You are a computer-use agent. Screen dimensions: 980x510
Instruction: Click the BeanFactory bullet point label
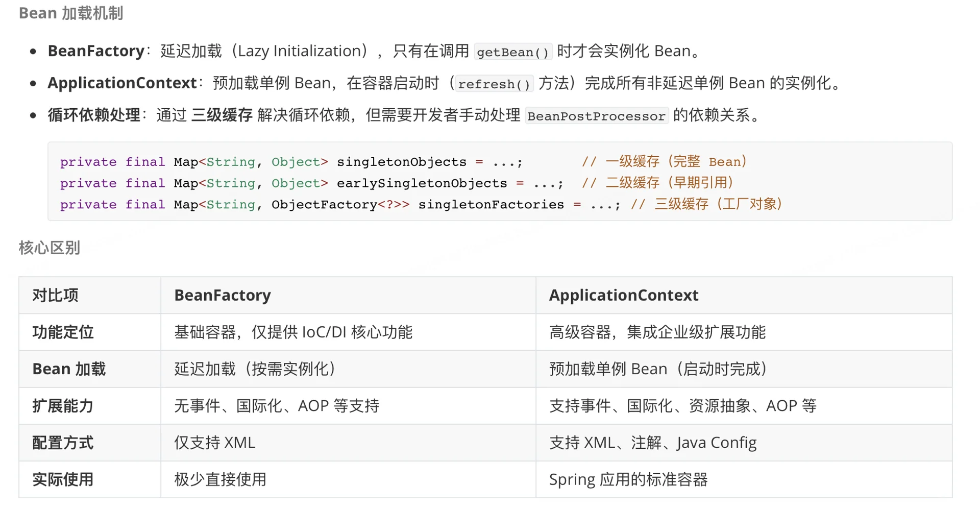click(95, 51)
